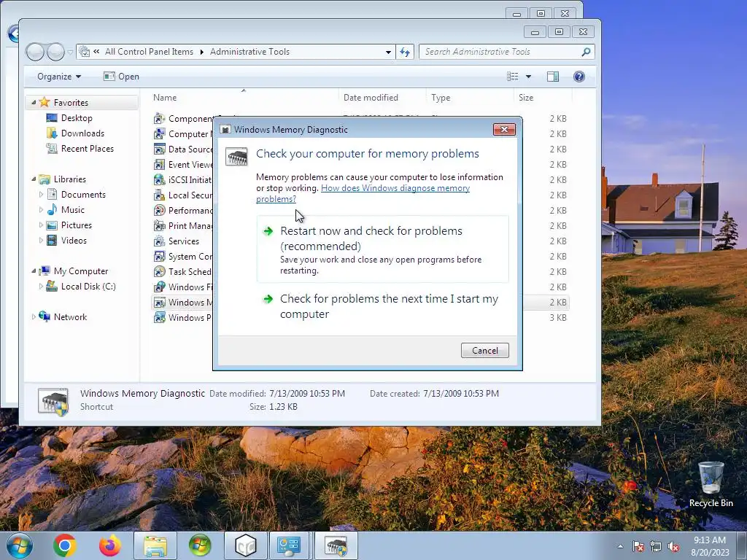Expand Local Disk (C:) node
747x560 pixels.
[41, 286]
